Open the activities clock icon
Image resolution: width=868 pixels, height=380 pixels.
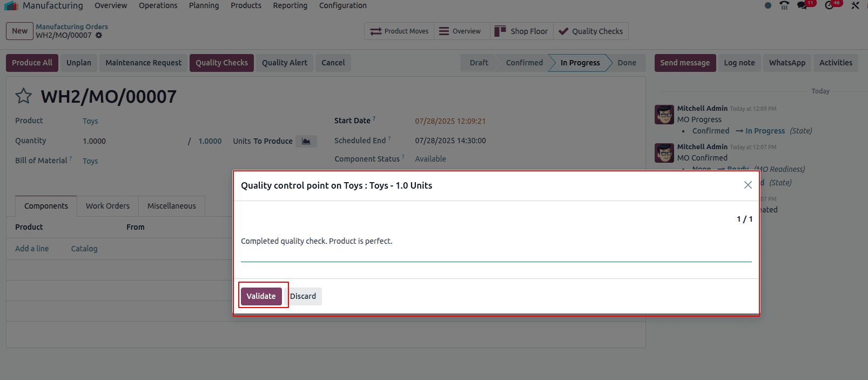click(830, 5)
